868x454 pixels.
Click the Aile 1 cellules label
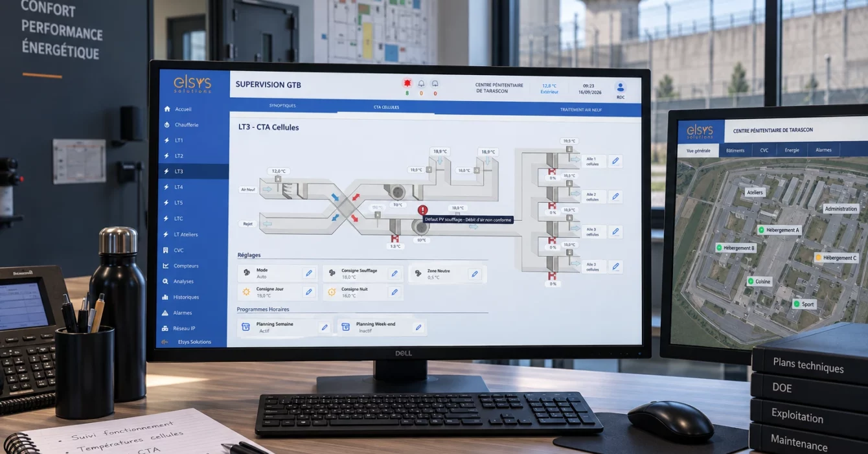[593, 161]
